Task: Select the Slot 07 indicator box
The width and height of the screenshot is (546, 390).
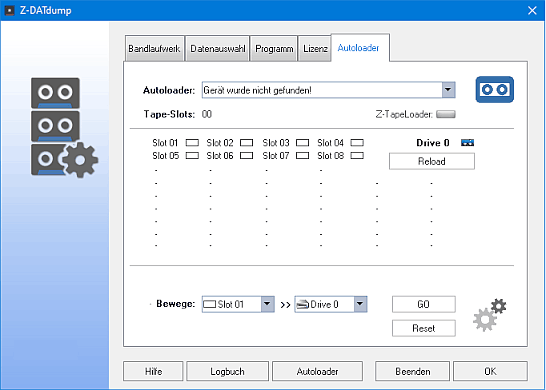Action: pos(302,155)
